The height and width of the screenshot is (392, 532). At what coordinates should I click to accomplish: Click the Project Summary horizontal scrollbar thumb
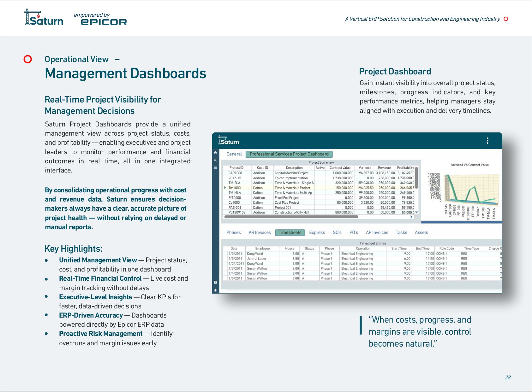point(291,217)
